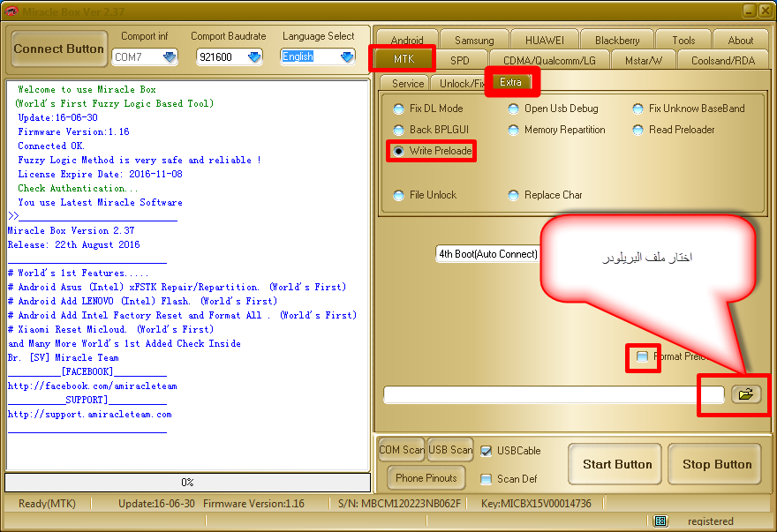Switch to the Coolsand/RDA tab
This screenshot has height=532, width=777.
[x=723, y=60]
